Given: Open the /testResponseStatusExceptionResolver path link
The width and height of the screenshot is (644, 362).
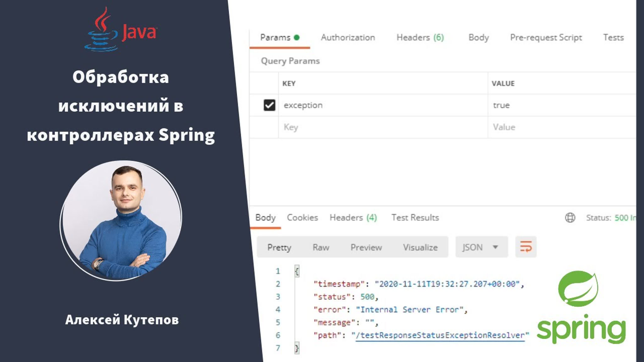Looking at the screenshot, I should (440, 335).
